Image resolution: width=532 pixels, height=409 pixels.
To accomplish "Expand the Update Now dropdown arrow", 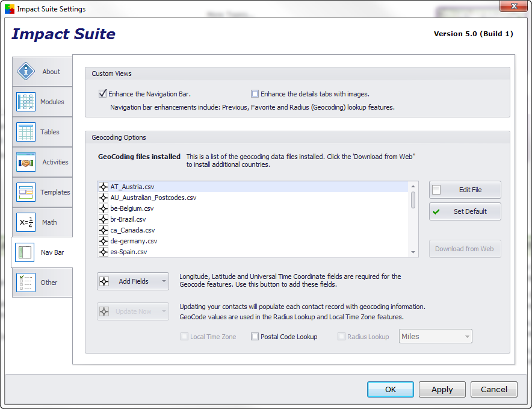I will pyautogui.click(x=164, y=311).
